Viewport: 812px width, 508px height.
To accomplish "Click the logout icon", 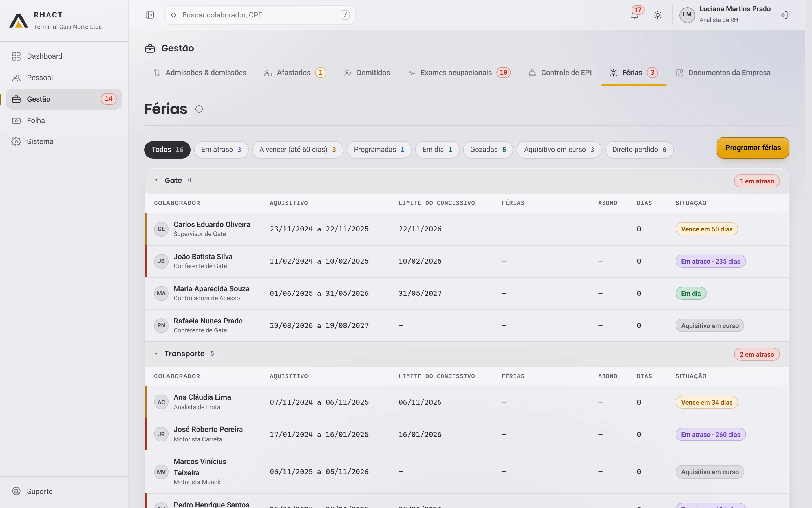I will [784, 15].
